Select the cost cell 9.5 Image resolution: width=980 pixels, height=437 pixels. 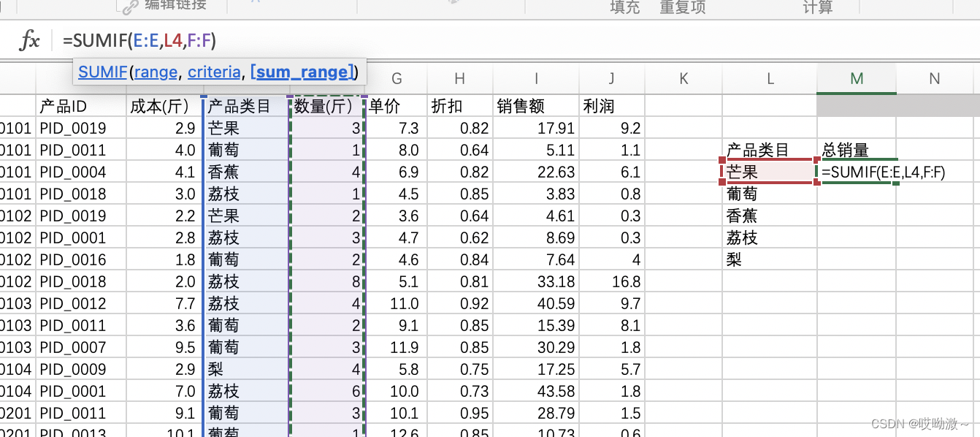point(165,347)
